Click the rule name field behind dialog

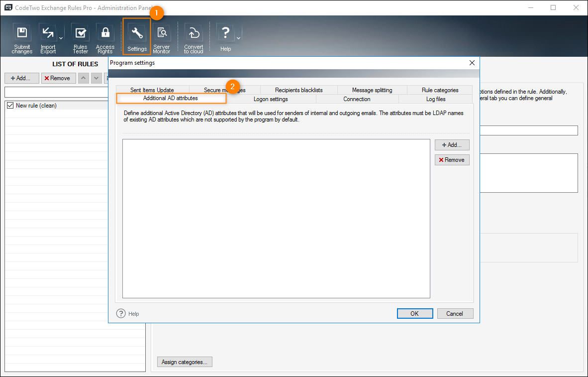[x=529, y=130]
